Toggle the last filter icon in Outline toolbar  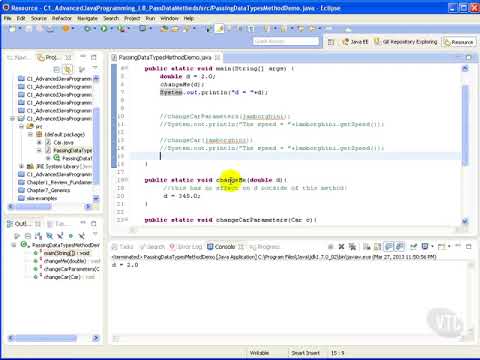(x=81, y=236)
